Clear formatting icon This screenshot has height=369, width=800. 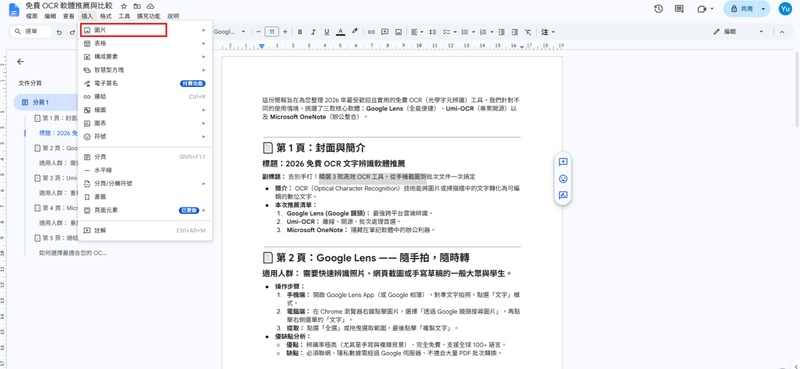(528, 32)
